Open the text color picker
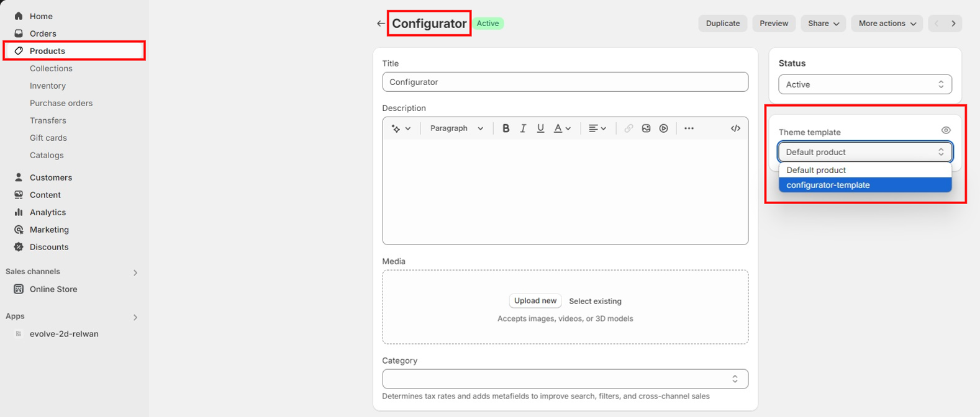 pos(561,128)
